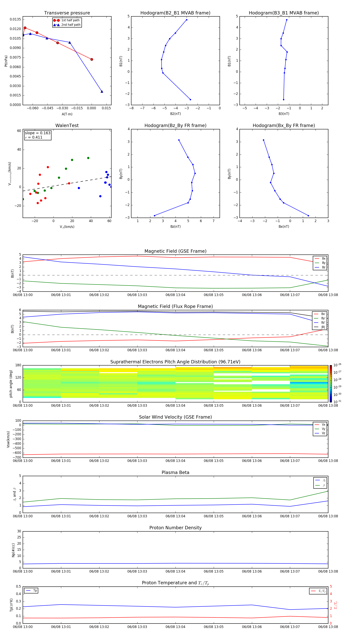This screenshot has height=644, width=351.
Task: Click the 'A(T·m)' x-axis label
Action: point(67,114)
